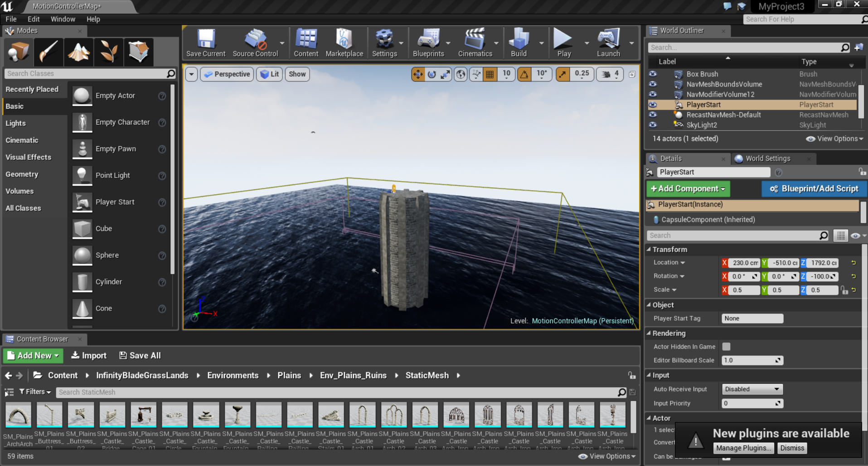Hide the SkyLight2 actor with eye icon
This screenshot has height=466, width=868.
click(653, 125)
